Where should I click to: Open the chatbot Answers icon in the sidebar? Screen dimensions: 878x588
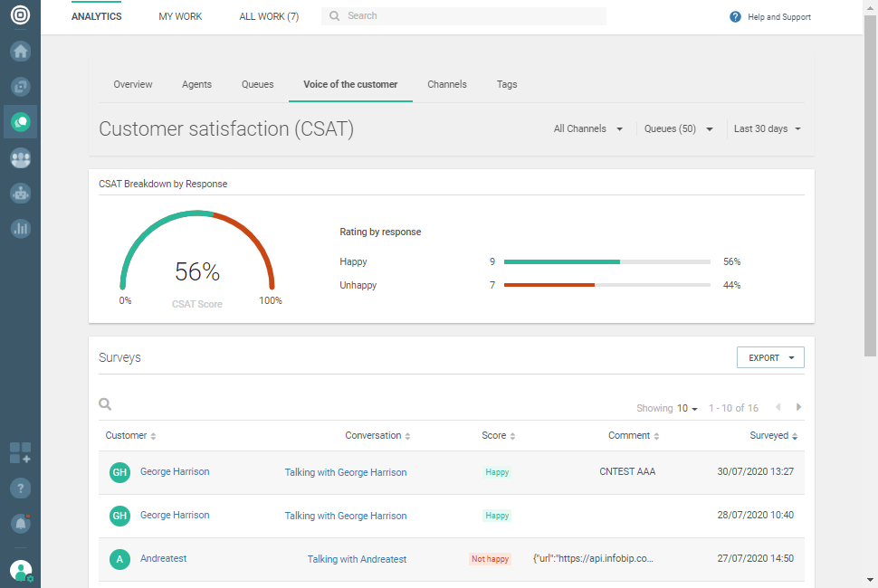[x=20, y=194]
